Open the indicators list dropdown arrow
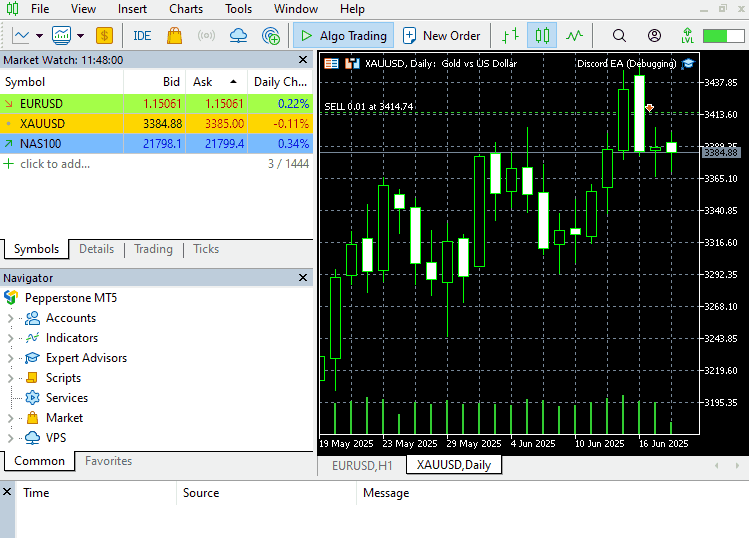749x538 pixels. 80,36
